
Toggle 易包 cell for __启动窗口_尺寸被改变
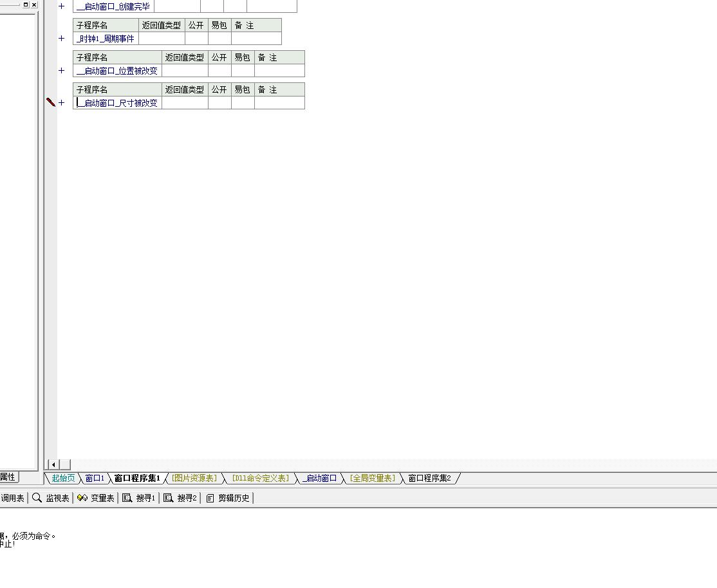pos(243,103)
